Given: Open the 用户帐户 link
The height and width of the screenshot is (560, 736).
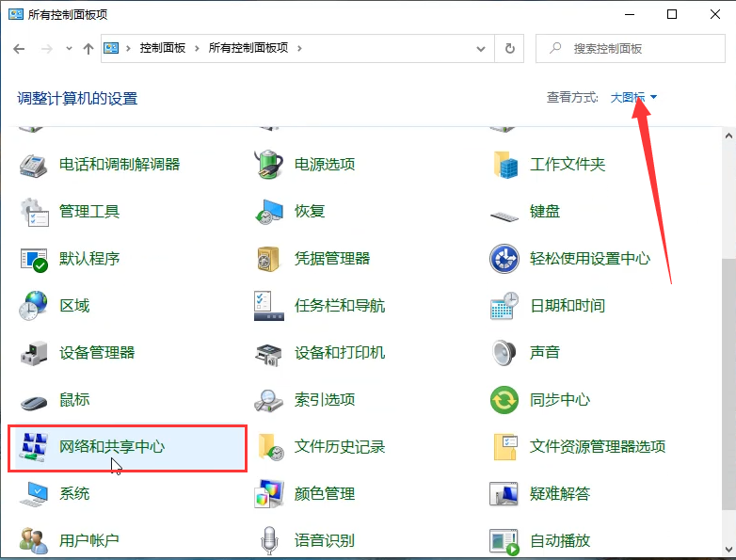Looking at the screenshot, I should tap(89, 541).
